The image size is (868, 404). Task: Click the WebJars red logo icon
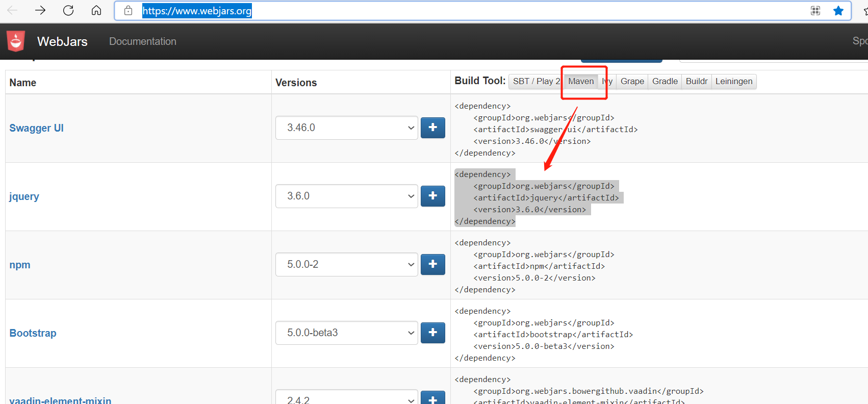(16, 41)
